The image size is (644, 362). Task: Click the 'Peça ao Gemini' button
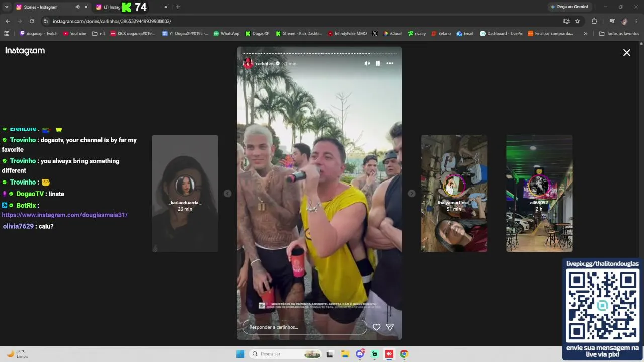tap(569, 7)
